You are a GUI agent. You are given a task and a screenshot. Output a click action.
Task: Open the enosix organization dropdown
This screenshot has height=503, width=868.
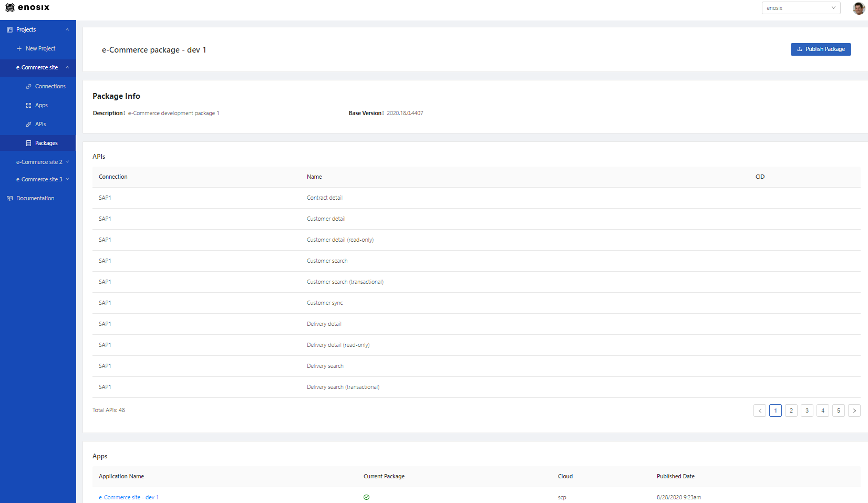pyautogui.click(x=801, y=8)
